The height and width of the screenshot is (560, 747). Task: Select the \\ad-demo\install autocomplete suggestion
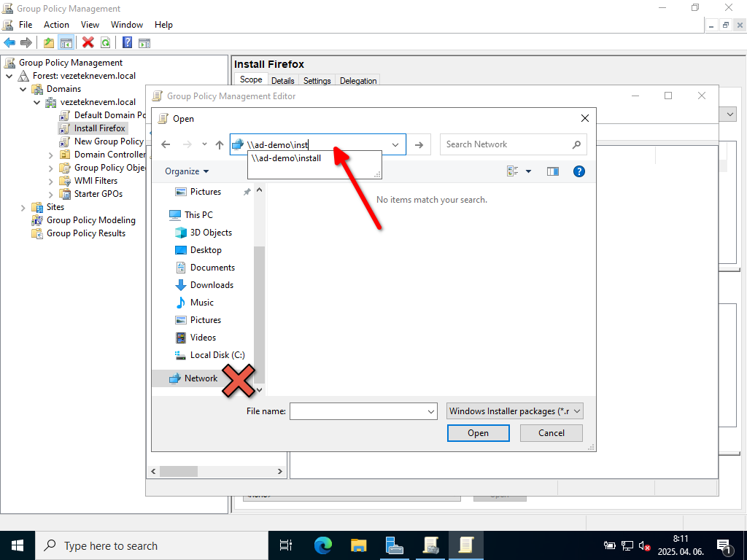[x=286, y=158]
